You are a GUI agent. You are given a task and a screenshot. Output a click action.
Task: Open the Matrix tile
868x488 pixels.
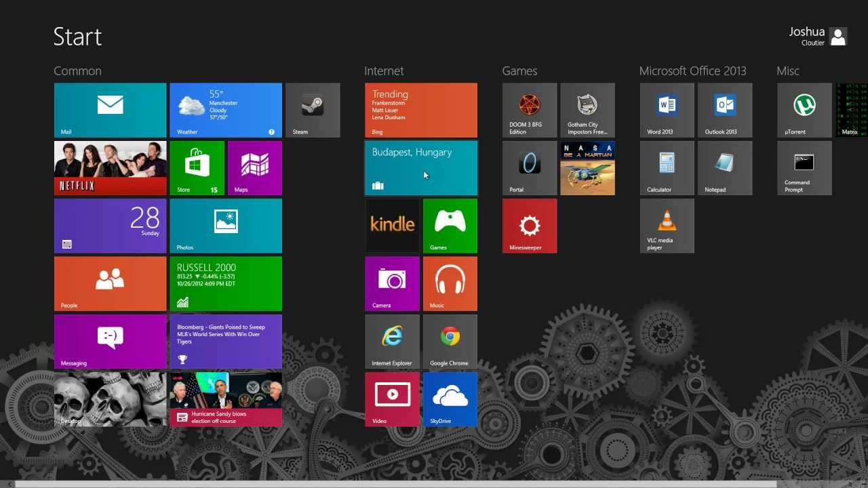coord(852,110)
